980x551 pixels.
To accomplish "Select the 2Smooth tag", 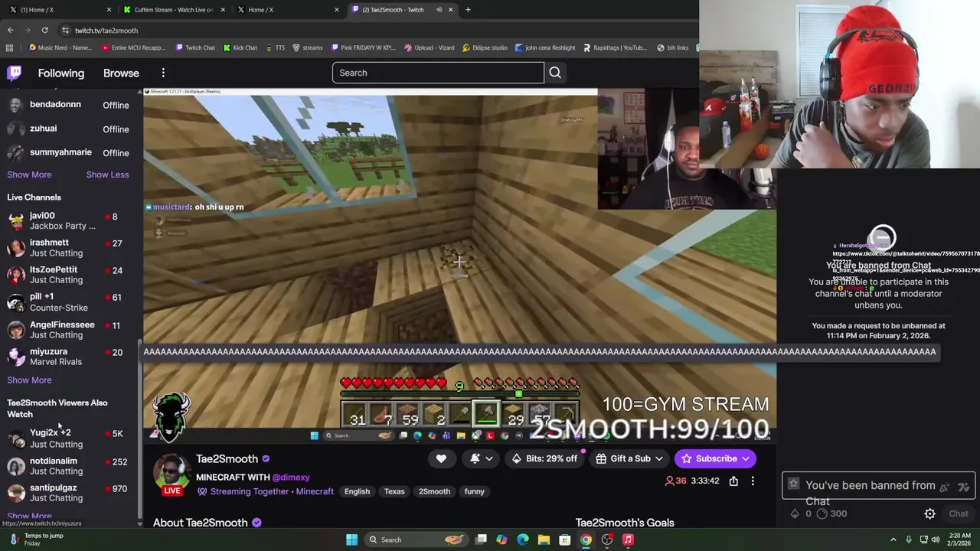I will coord(434,491).
